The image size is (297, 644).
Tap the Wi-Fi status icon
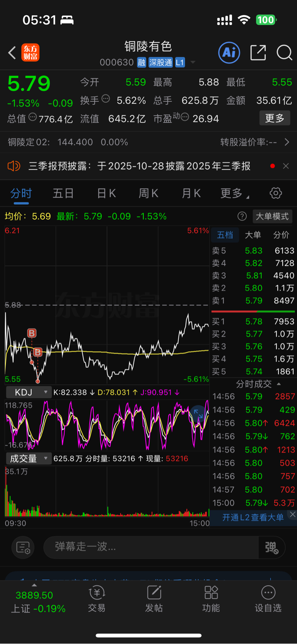244,20
